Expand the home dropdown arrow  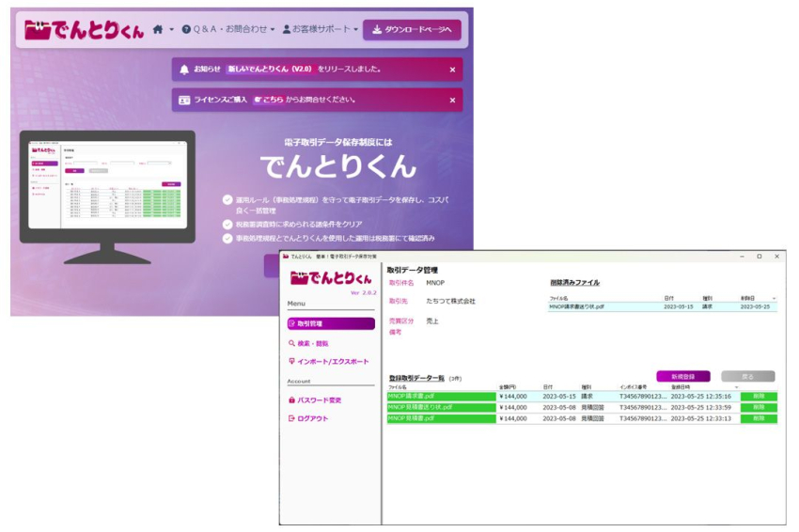point(171,30)
